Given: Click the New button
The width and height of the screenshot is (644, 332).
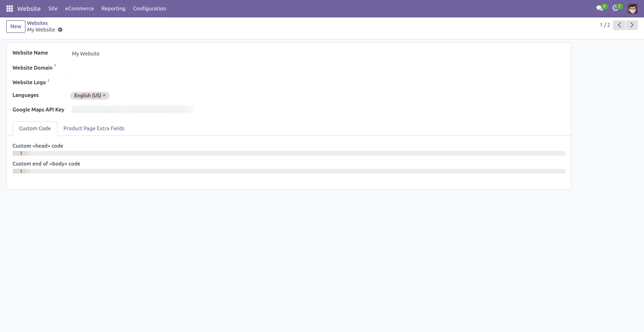Looking at the screenshot, I should [x=16, y=26].
